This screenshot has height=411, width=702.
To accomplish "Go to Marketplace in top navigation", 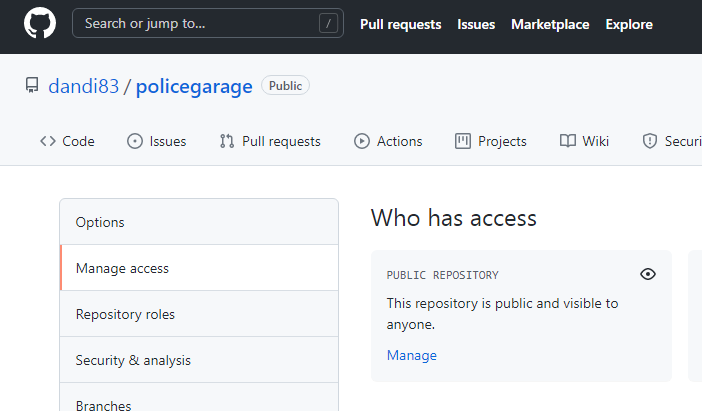I will 550,24.
